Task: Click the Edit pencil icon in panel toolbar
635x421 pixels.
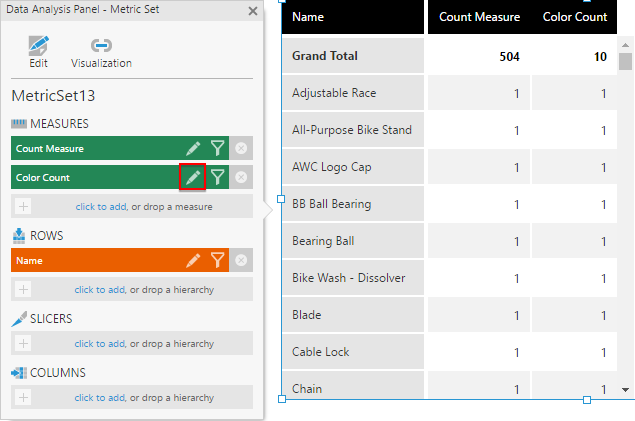Action: tap(38, 46)
